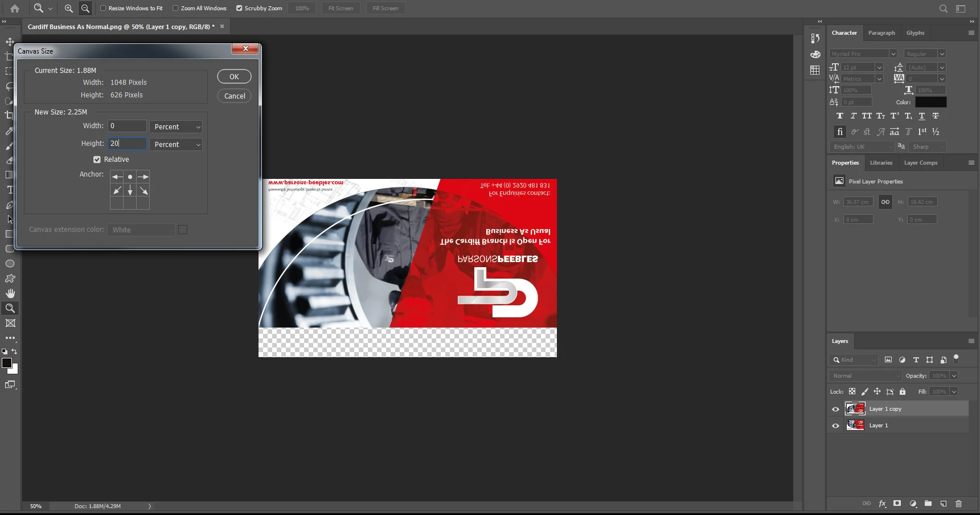Create a new group folder icon
This screenshot has height=515, width=980.
pyautogui.click(x=928, y=504)
